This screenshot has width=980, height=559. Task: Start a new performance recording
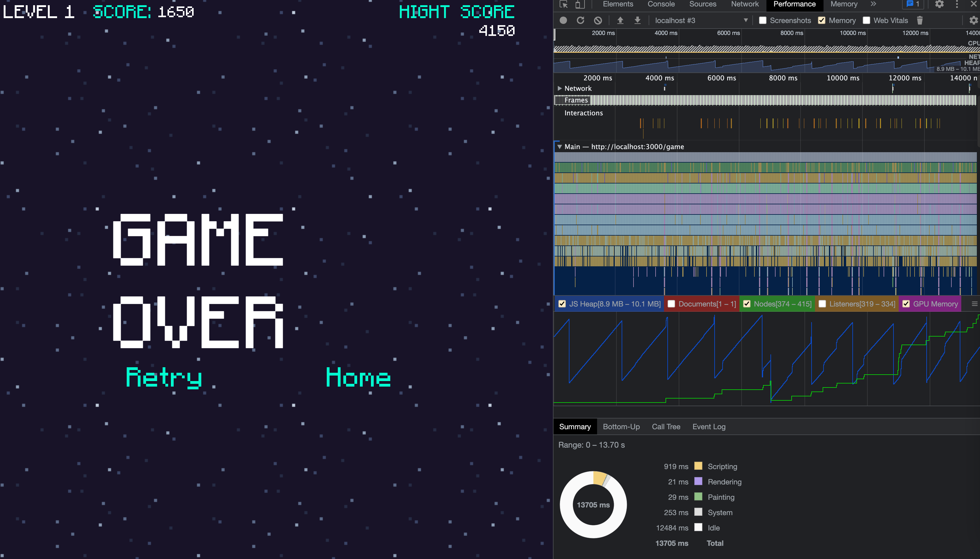[563, 20]
